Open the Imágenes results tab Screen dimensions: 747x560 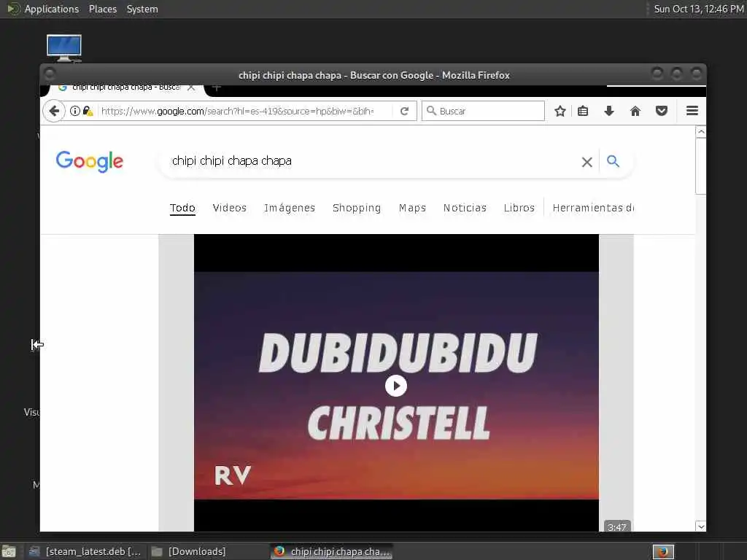[x=290, y=208]
